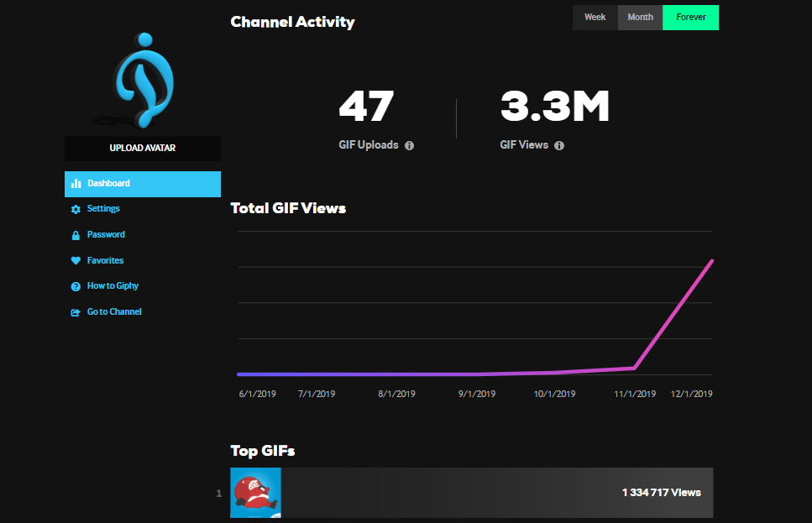Viewport: 812px width, 523px height.
Task: Click the Settings gear icon
Action: tap(76, 209)
